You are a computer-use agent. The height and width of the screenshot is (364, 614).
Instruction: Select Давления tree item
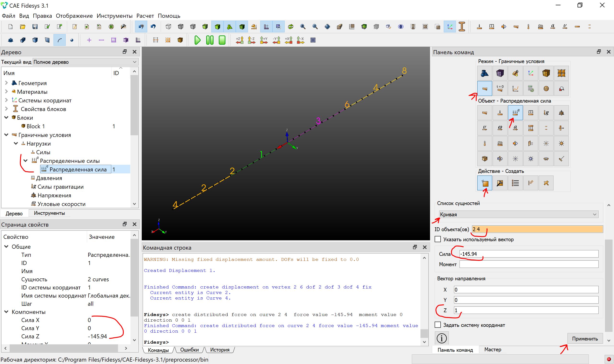click(49, 178)
